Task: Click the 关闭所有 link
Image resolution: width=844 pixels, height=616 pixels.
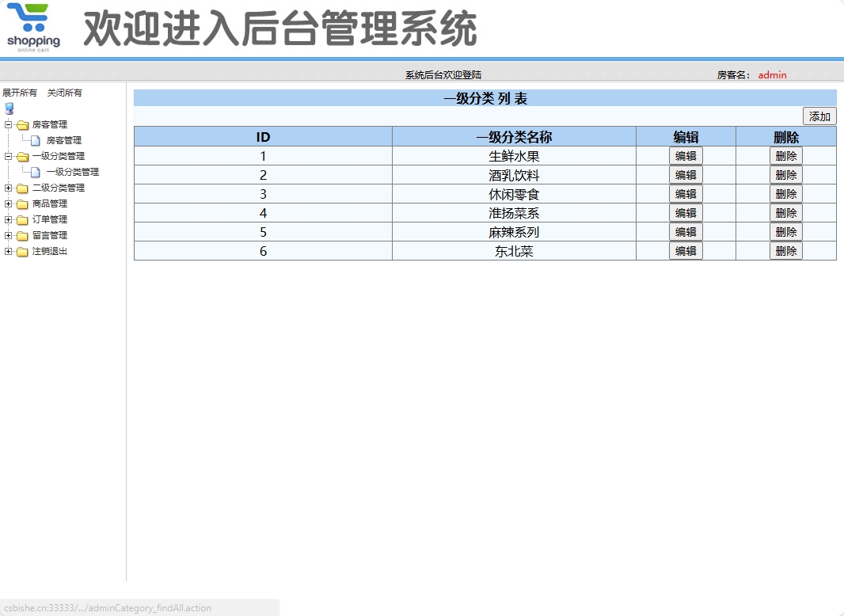Action: click(x=65, y=93)
